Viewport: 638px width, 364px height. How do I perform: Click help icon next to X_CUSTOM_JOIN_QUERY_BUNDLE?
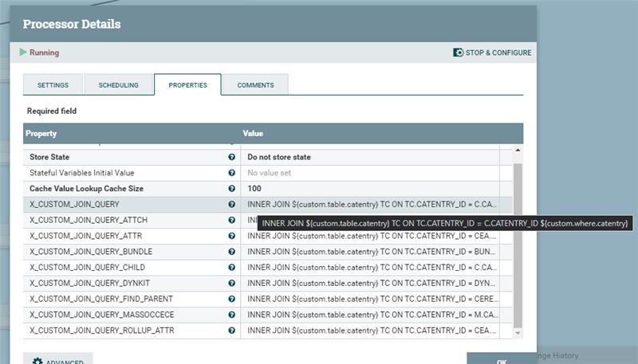[231, 252]
